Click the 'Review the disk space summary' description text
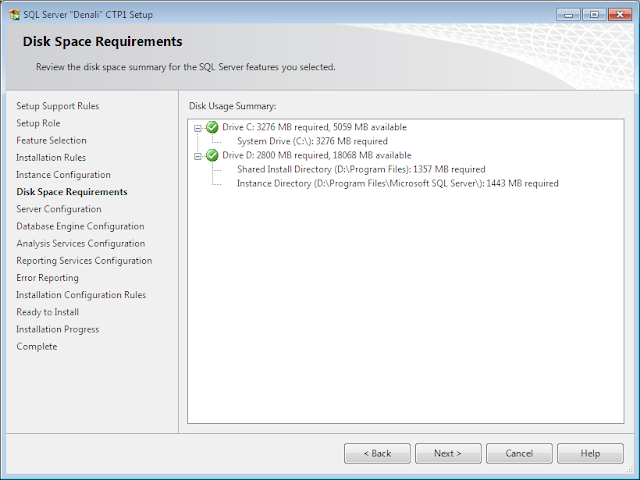Image resolution: width=640 pixels, height=480 pixels. tap(186, 67)
